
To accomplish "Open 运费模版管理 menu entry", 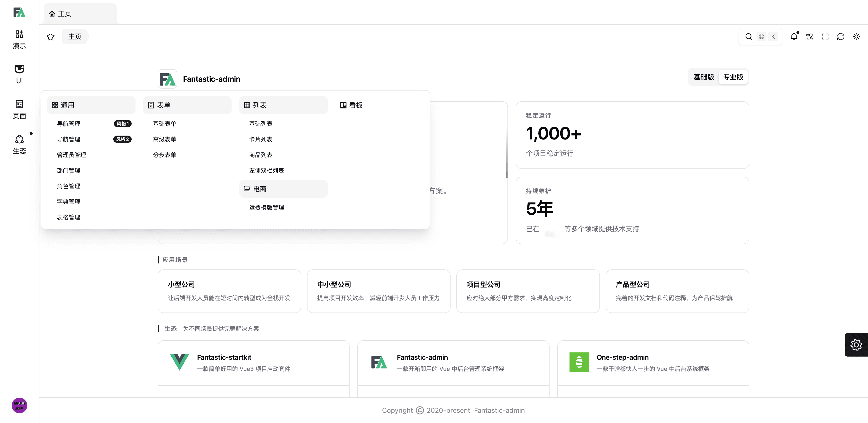I will coord(266,208).
